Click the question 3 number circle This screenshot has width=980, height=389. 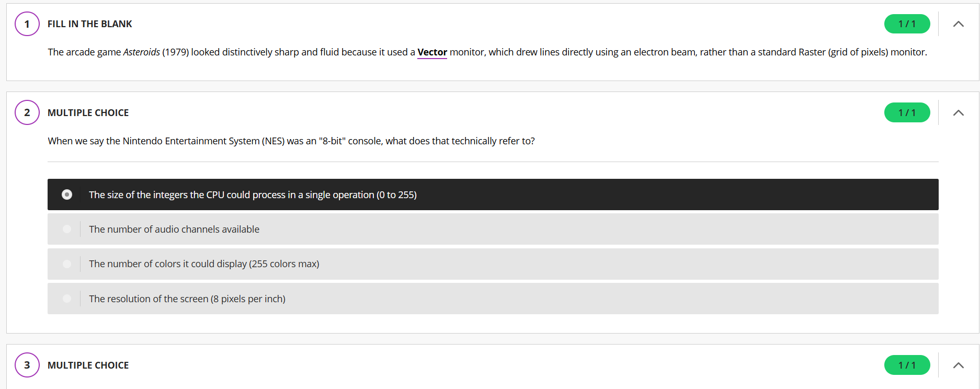click(x=27, y=365)
